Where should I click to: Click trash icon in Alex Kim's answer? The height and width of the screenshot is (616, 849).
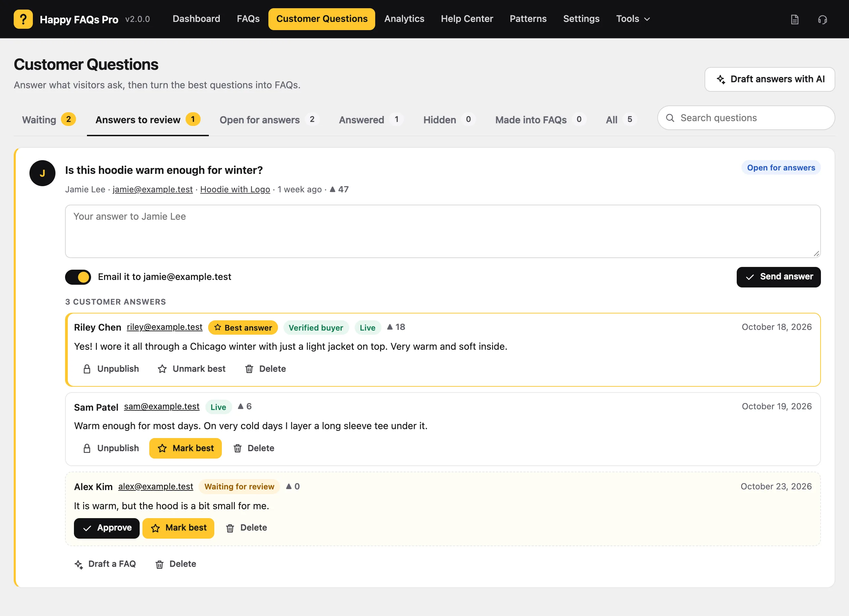coord(230,528)
